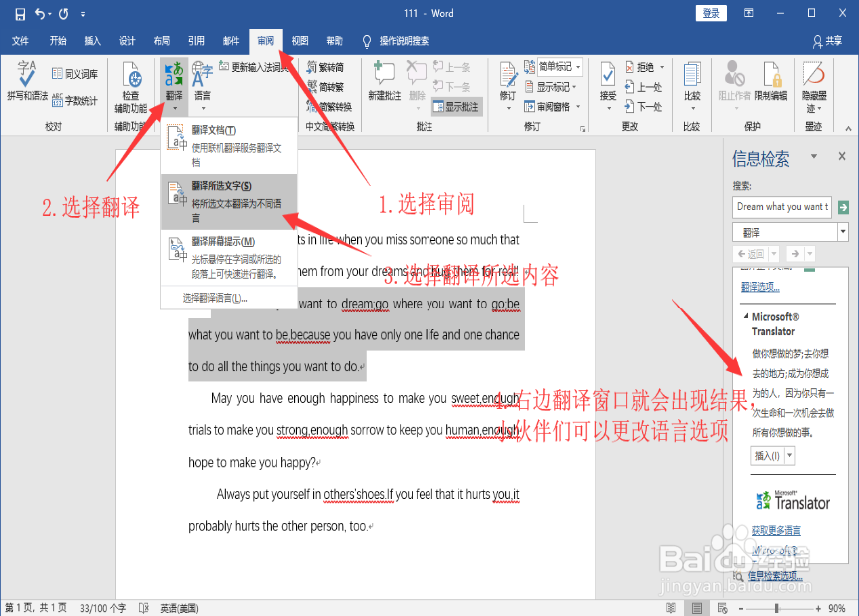This screenshot has height=616, width=859.
Task: Open 同义词库 thesaurus
Action: point(75,73)
